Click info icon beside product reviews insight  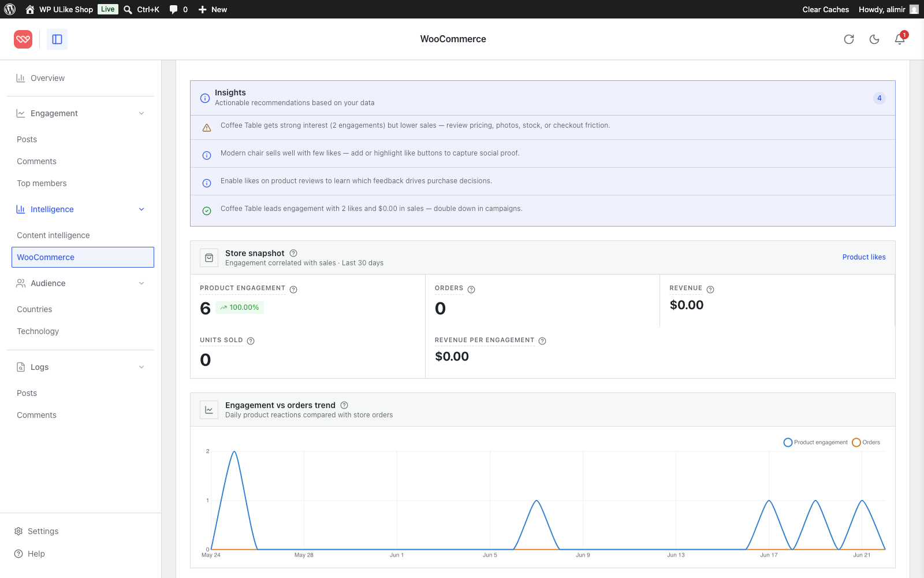click(207, 183)
